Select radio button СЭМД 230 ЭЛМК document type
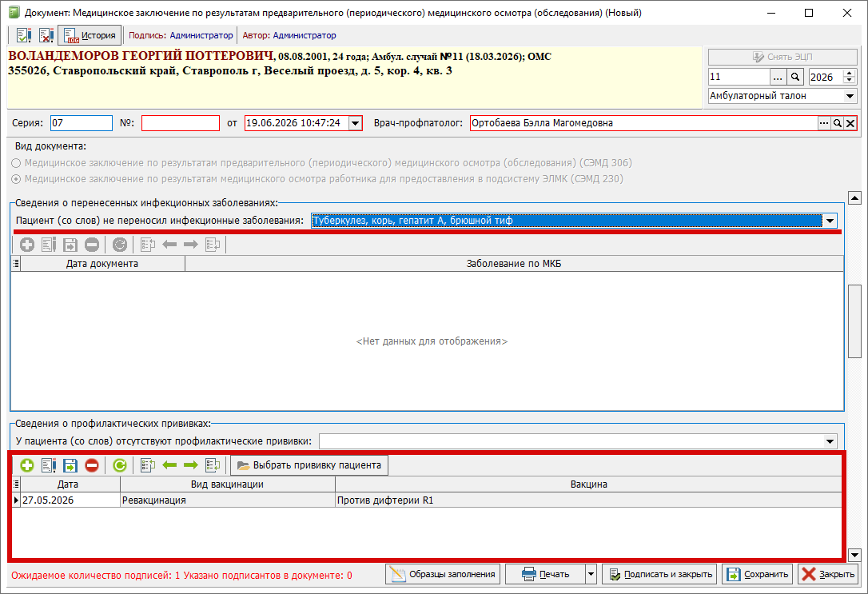868x594 pixels. [x=16, y=179]
